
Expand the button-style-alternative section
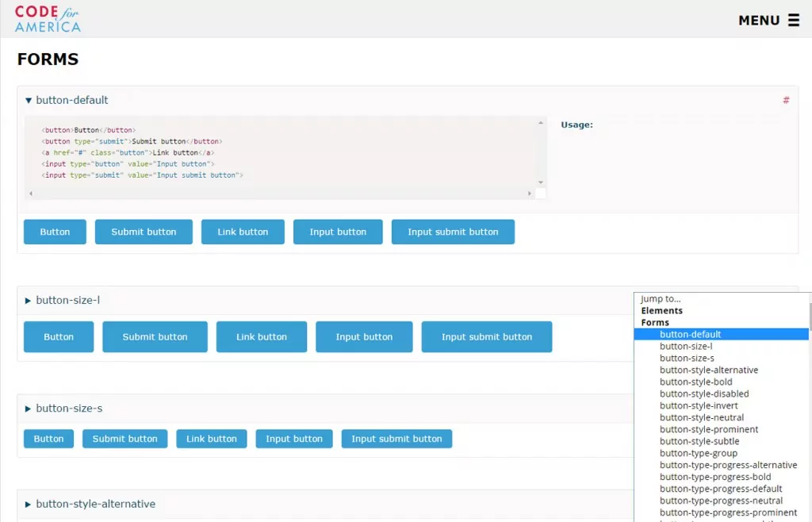28,505
